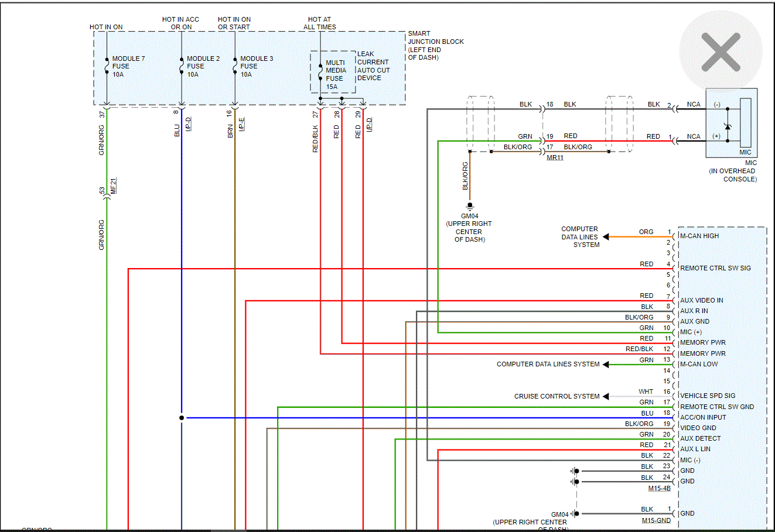Select the M15-GND connector label
This screenshot has height=532, width=775.
pos(656,521)
